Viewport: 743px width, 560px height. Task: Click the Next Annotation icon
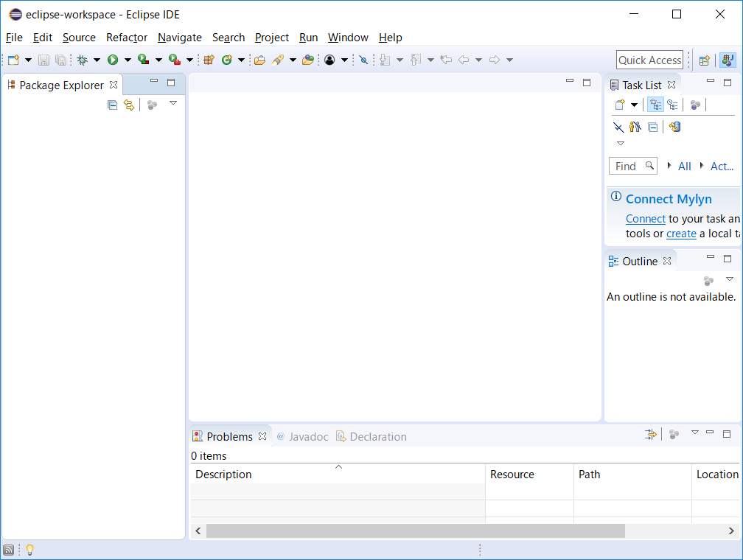point(385,60)
